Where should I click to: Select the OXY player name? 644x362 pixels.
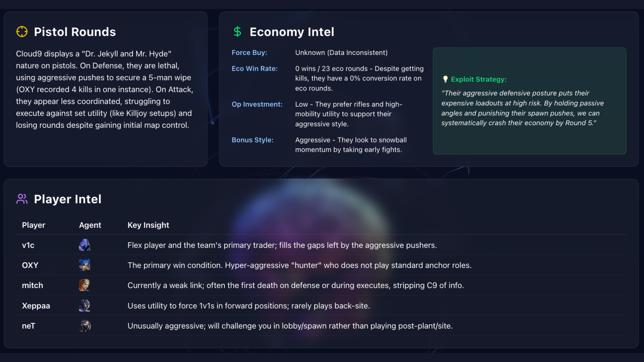(30, 265)
